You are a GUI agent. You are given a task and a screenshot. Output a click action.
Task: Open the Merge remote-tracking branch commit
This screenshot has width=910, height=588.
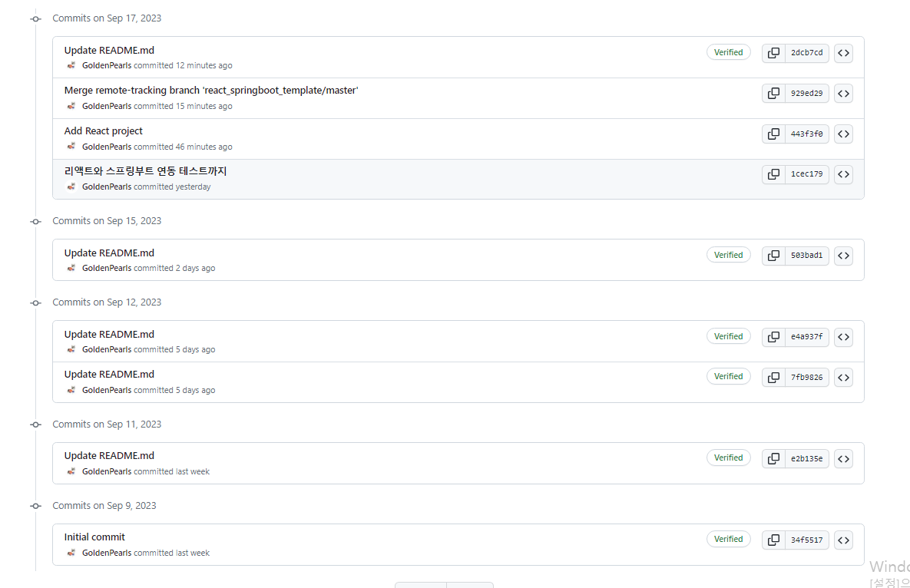click(x=211, y=91)
